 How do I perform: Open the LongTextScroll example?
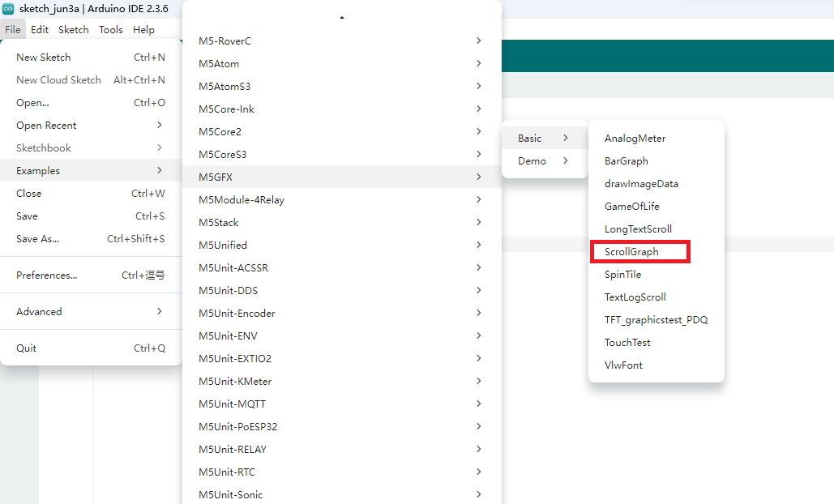(x=657, y=229)
